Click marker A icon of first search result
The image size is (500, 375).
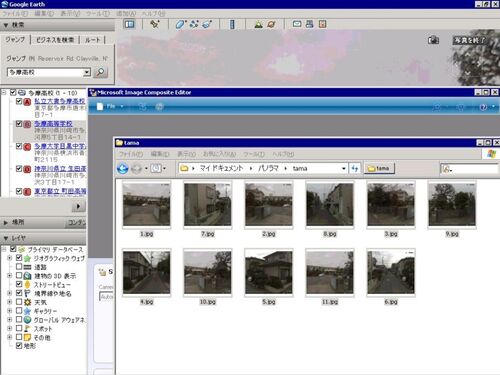coord(27,102)
